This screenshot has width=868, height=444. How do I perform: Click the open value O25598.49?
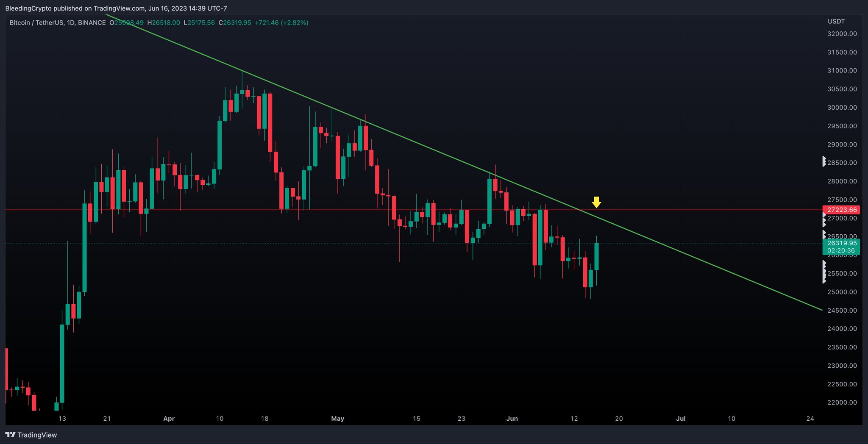(126, 22)
